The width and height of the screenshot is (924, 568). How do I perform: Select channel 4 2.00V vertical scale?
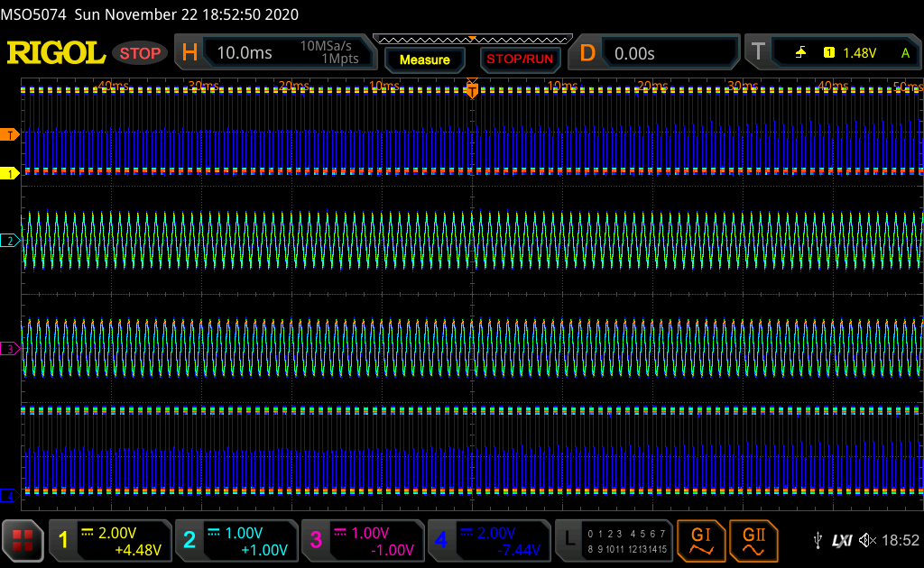click(x=496, y=533)
